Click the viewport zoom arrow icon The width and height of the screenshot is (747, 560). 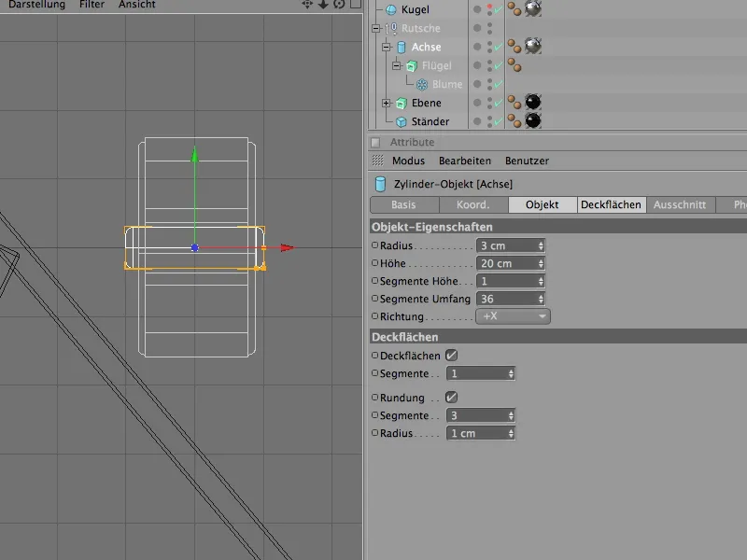[323, 5]
